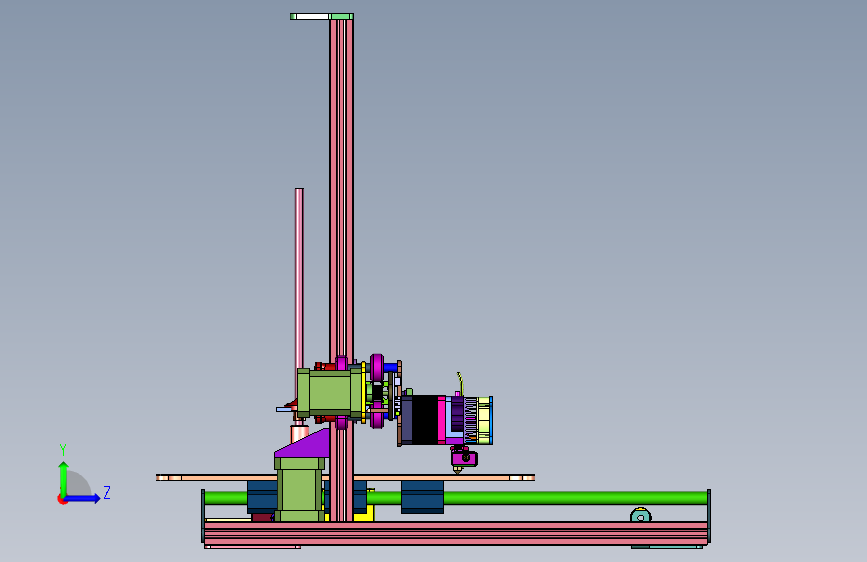867x562 pixels.
Task: Select the pink base frame extrusion
Action: pos(456,533)
